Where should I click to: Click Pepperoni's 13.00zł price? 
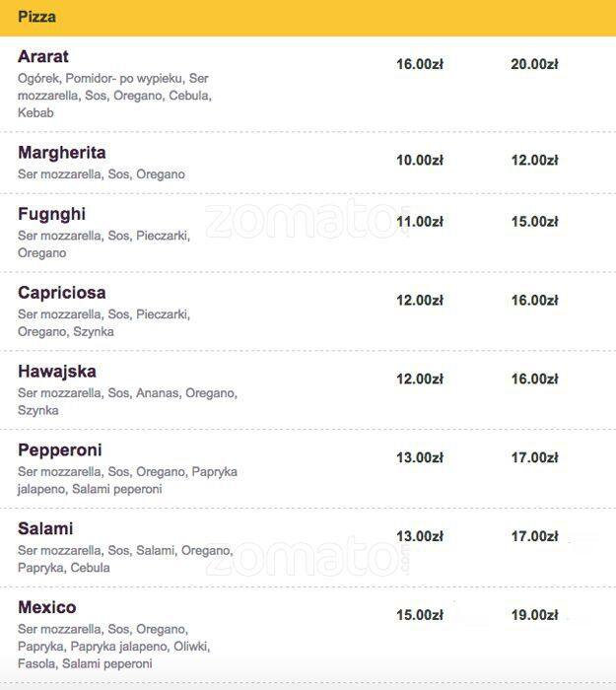click(420, 457)
